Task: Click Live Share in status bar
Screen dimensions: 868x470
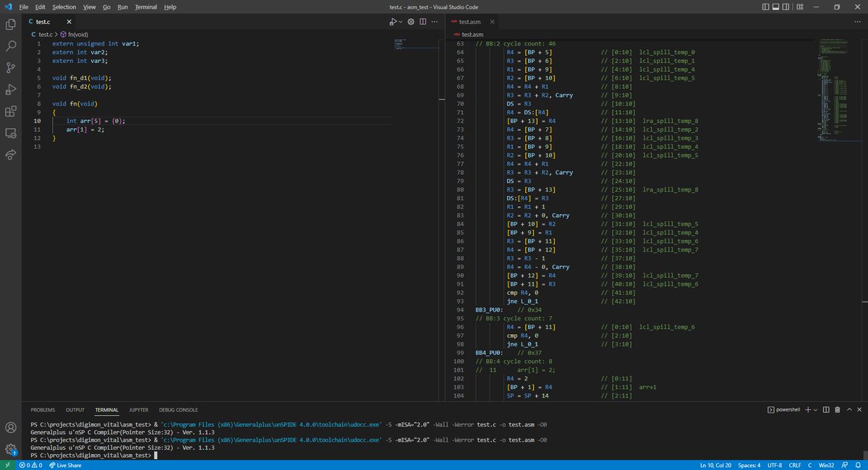Action: [x=65, y=465]
